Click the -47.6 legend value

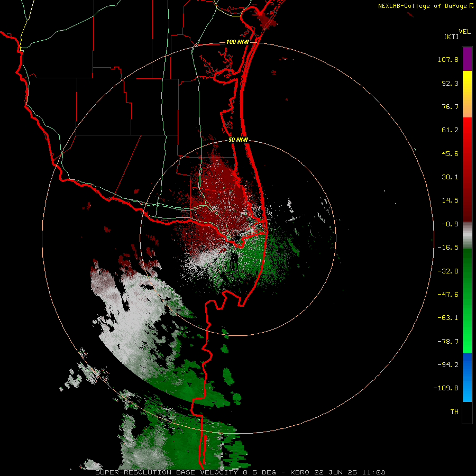coord(448,295)
